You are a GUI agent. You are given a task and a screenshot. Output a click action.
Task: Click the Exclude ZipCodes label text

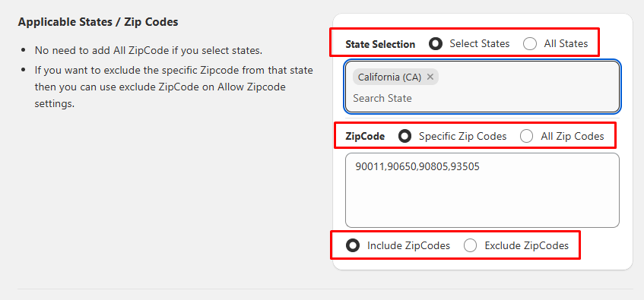(527, 245)
